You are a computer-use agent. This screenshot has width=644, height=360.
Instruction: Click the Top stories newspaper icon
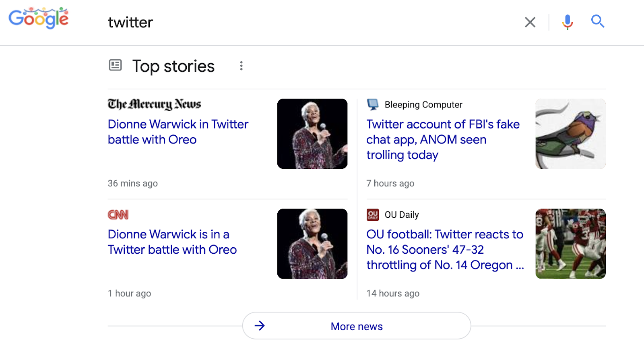(x=115, y=65)
